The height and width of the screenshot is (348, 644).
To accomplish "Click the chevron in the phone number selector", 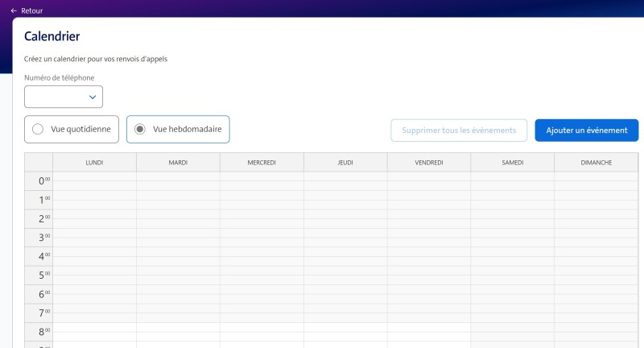I will [93, 97].
